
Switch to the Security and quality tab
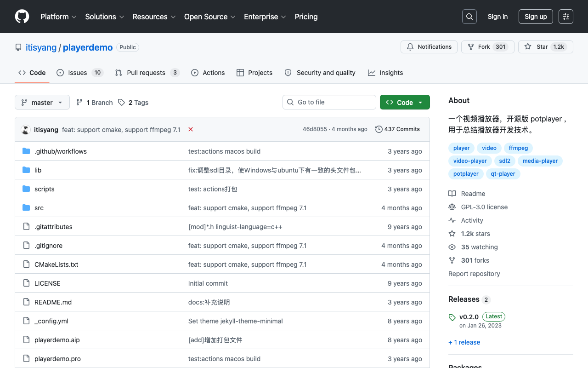click(x=320, y=73)
